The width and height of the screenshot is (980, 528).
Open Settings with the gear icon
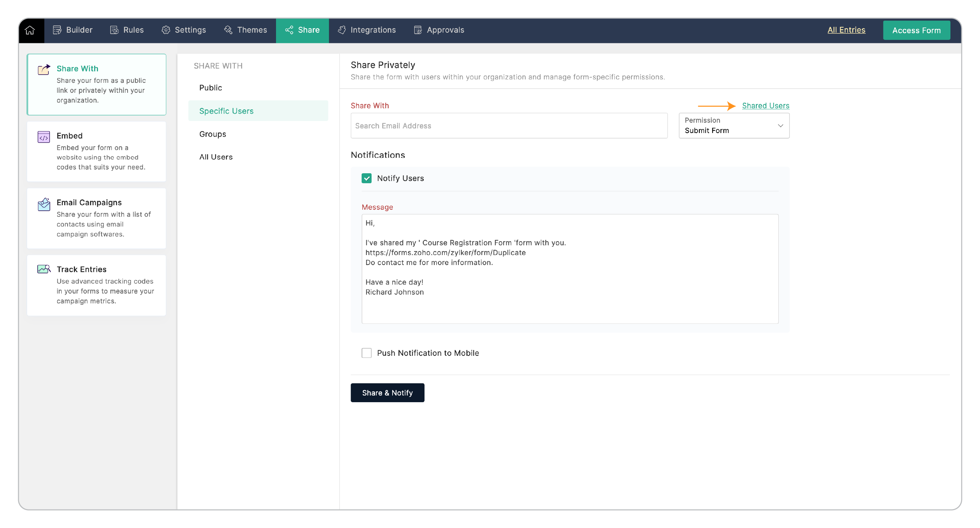point(183,30)
